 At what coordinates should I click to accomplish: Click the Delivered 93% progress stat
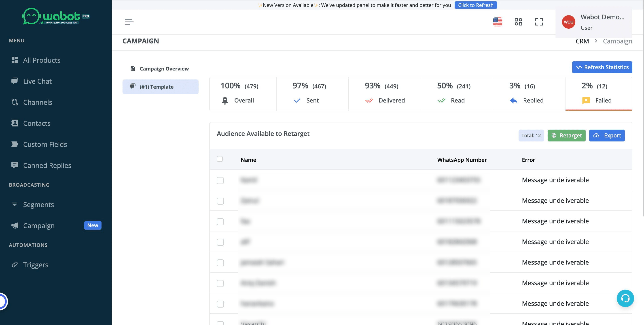pyautogui.click(x=384, y=93)
